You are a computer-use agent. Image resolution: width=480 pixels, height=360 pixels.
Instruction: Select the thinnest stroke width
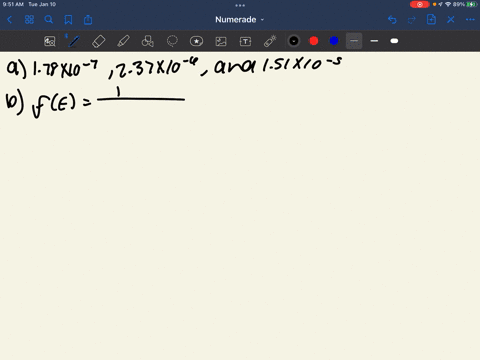(354, 41)
